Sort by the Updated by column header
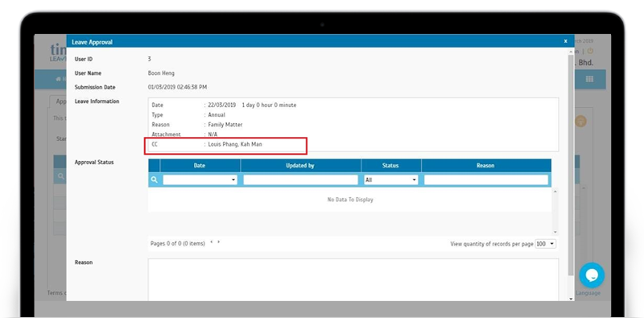The image size is (644, 318). 300,166
